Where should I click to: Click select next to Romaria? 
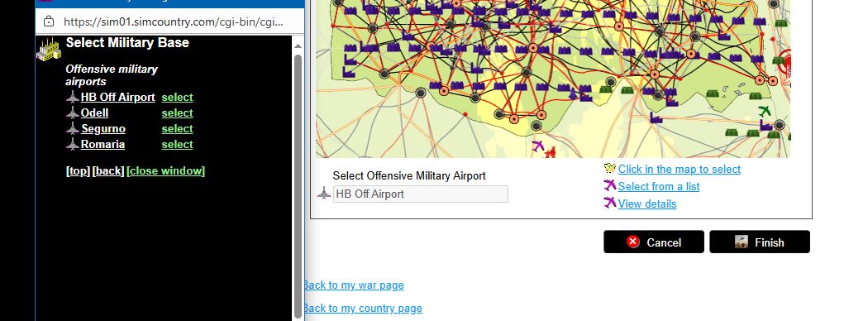177,144
